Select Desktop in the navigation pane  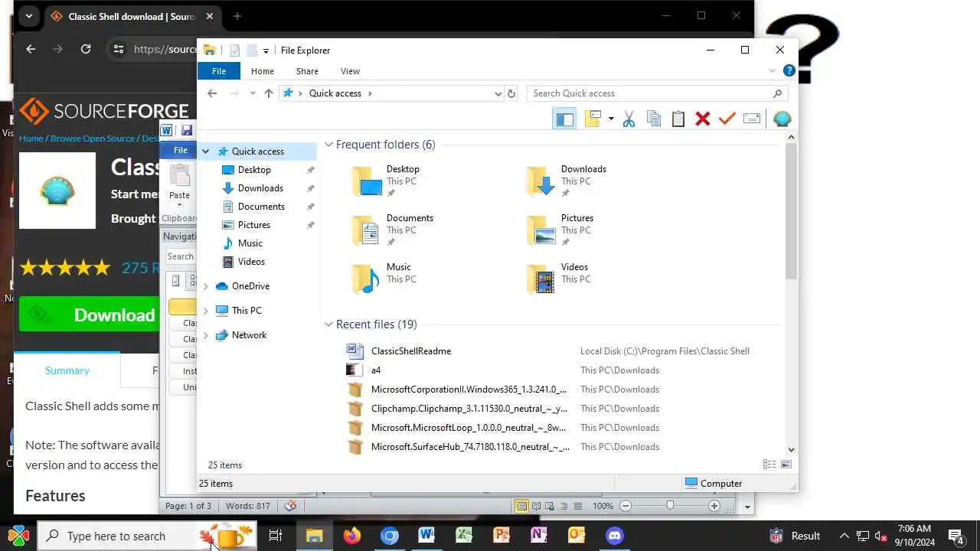pos(254,170)
